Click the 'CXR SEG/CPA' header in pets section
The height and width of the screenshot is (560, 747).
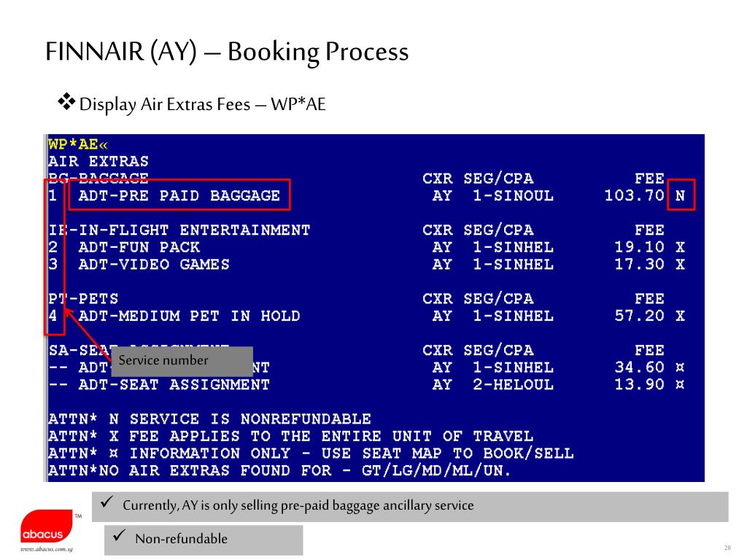[x=478, y=298]
